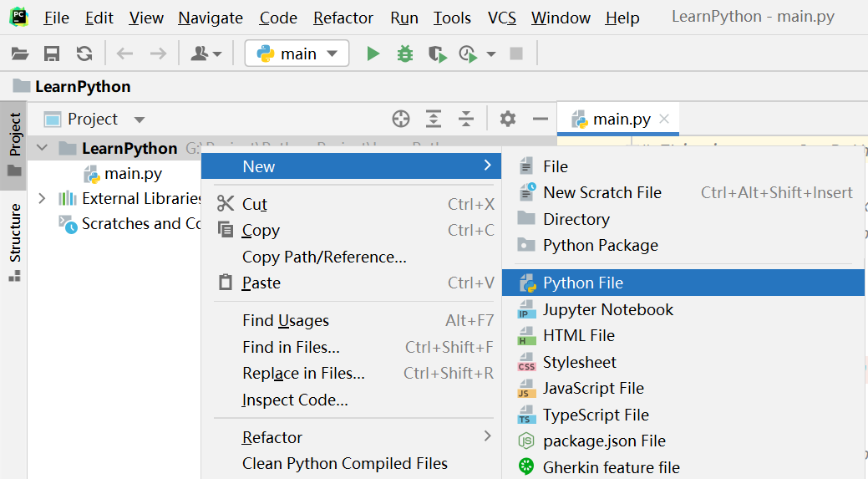Choose Copy from the context menu

point(351,231)
